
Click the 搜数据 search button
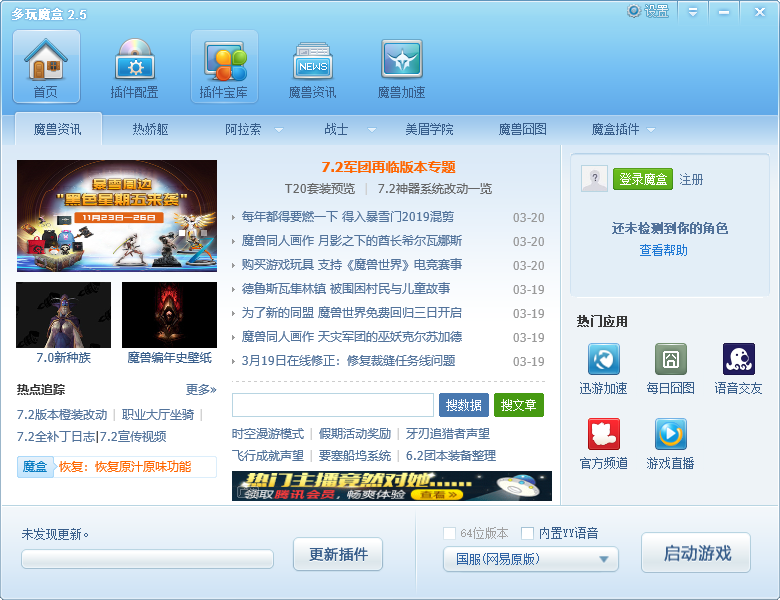coord(464,405)
